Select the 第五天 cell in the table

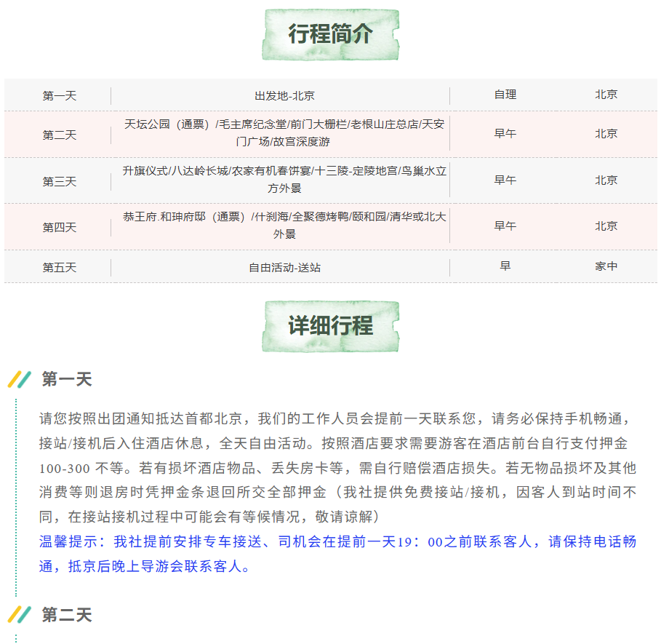point(60,267)
